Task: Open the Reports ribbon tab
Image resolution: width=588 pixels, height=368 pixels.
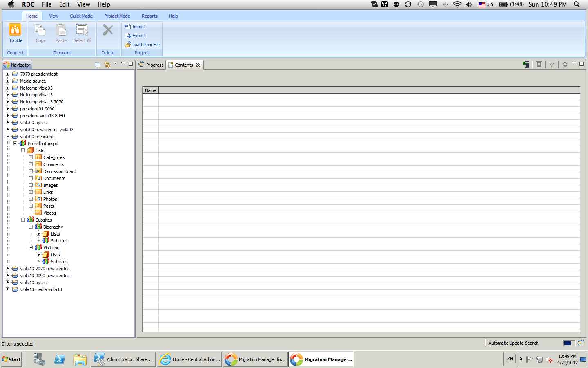Action: pyautogui.click(x=149, y=16)
